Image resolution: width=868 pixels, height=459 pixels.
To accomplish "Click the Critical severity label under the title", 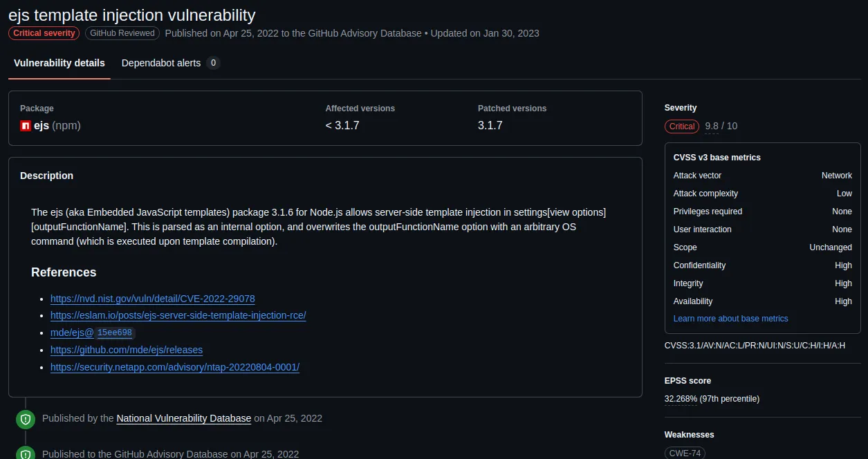I will [x=44, y=33].
